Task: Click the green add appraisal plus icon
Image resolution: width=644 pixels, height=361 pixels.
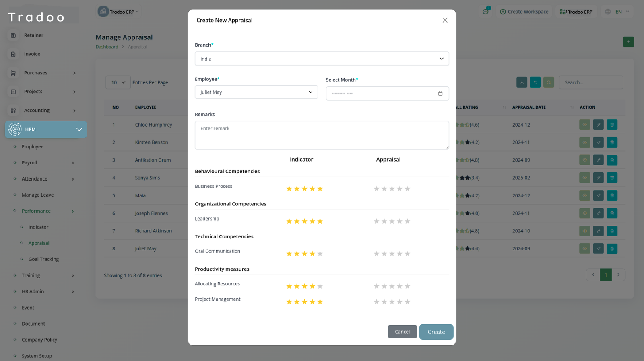Action: [x=628, y=42]
